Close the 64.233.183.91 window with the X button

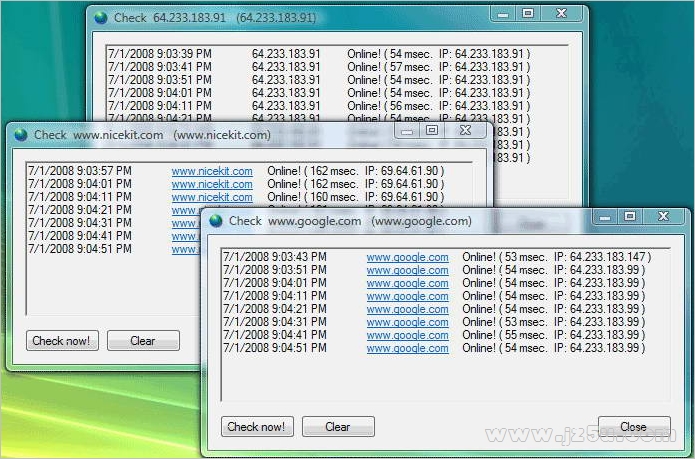click(x=561, y=14)
